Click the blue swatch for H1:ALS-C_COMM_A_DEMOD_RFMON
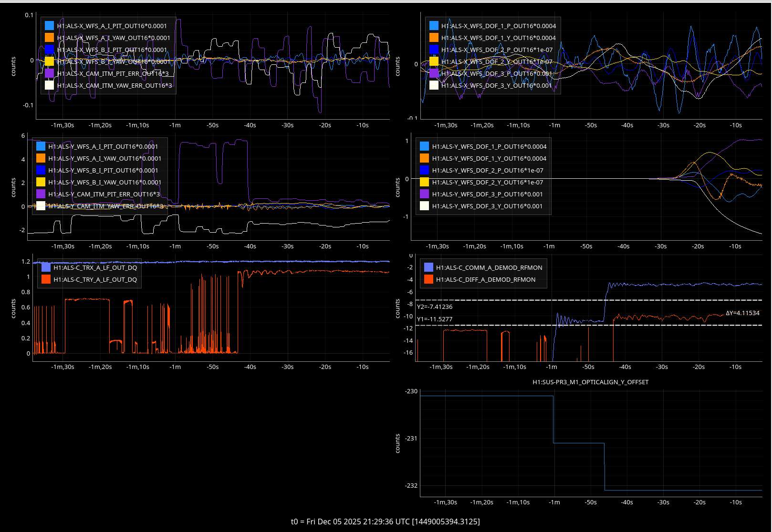Screen dimensions: 772x532 click(428, 267)
